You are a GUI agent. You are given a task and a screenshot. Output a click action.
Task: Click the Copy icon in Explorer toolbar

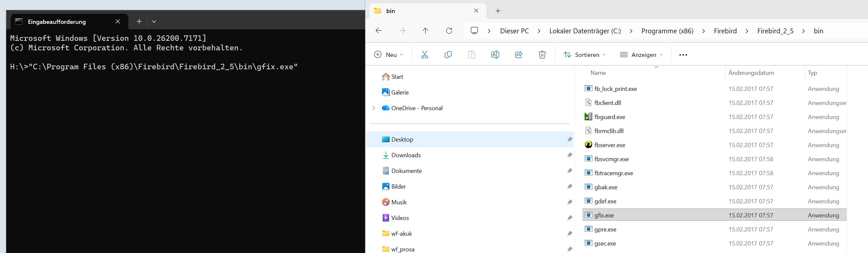(x=448, y=55)
